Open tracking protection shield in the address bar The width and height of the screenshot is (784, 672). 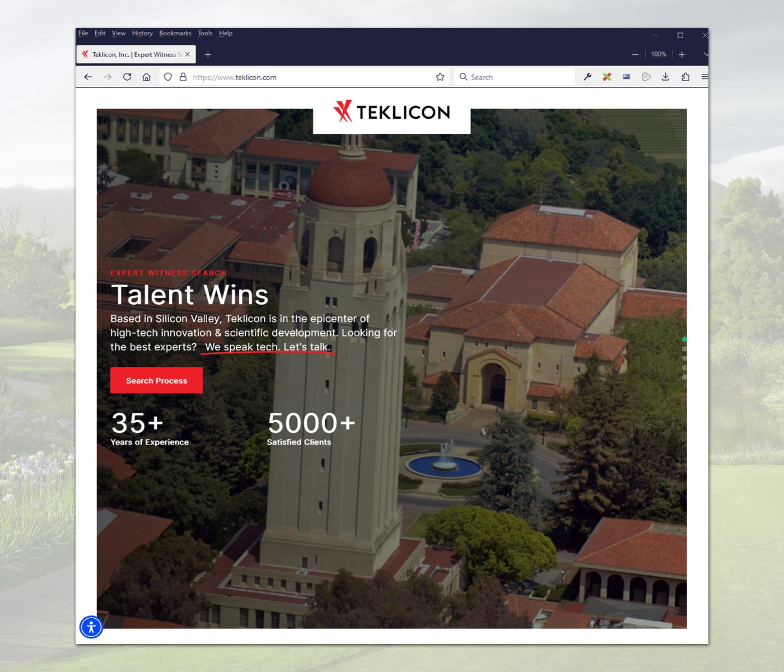(x=168, y=77)
